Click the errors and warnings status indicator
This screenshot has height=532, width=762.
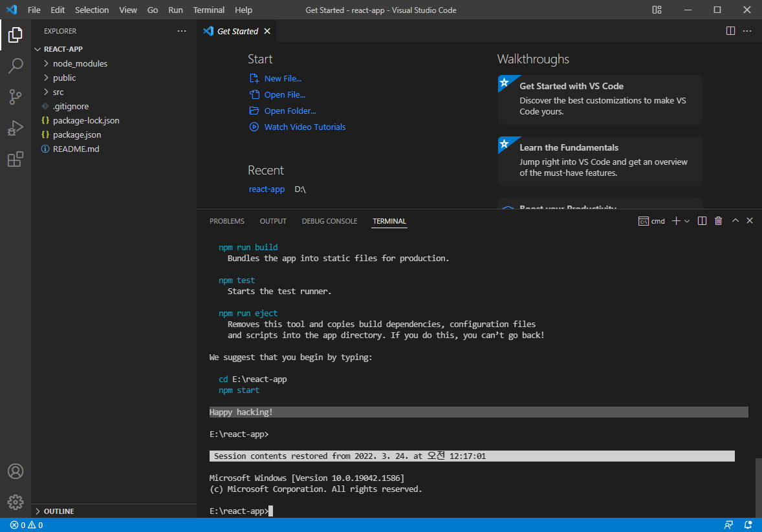click(27, 525)
